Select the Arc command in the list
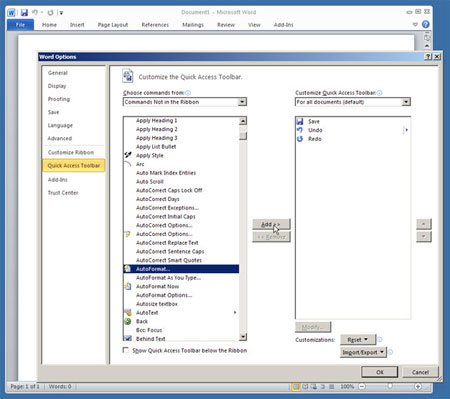This screenshot has width=450, height=399. click(181, 164)
